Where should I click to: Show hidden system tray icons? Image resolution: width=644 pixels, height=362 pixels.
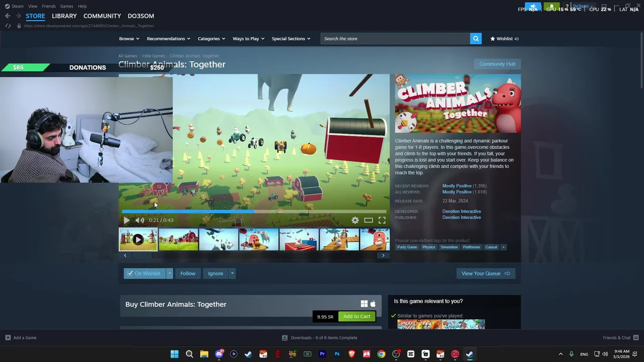[x=560, y=354]
